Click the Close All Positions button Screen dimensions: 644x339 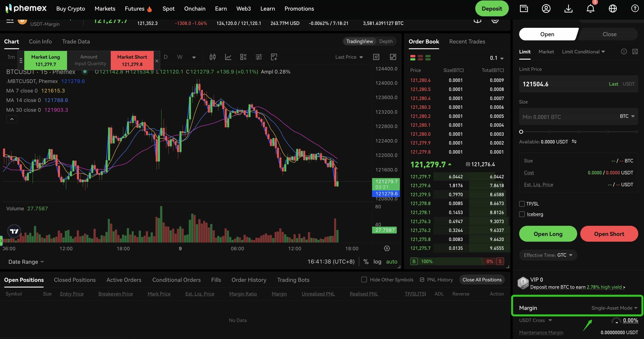pyautogui.click(x=482, y=279)
